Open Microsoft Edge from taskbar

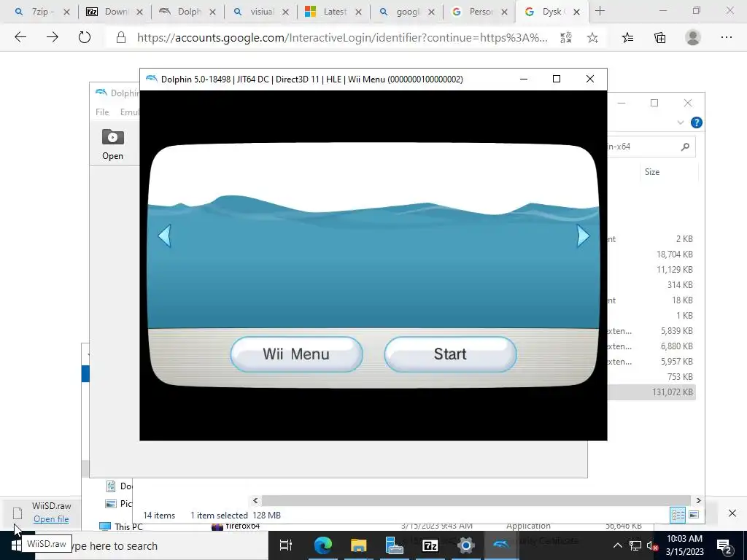click(x=322, y=545)
